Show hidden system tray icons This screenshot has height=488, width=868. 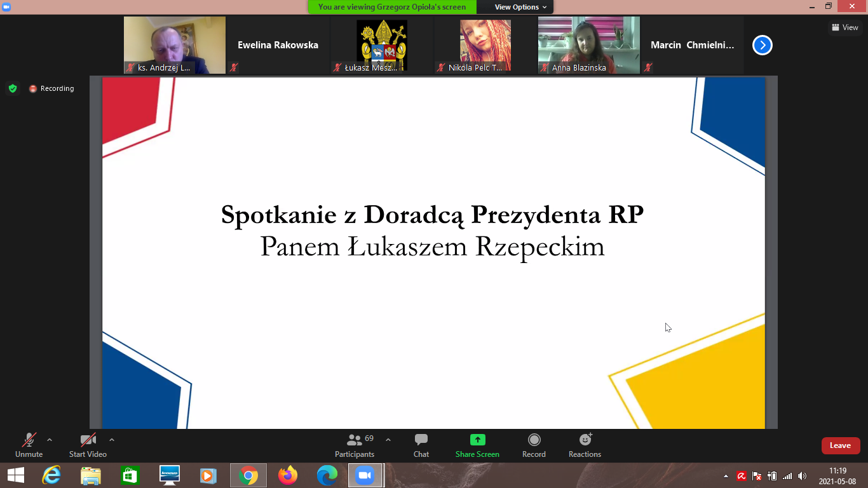(x=726, y=476)
